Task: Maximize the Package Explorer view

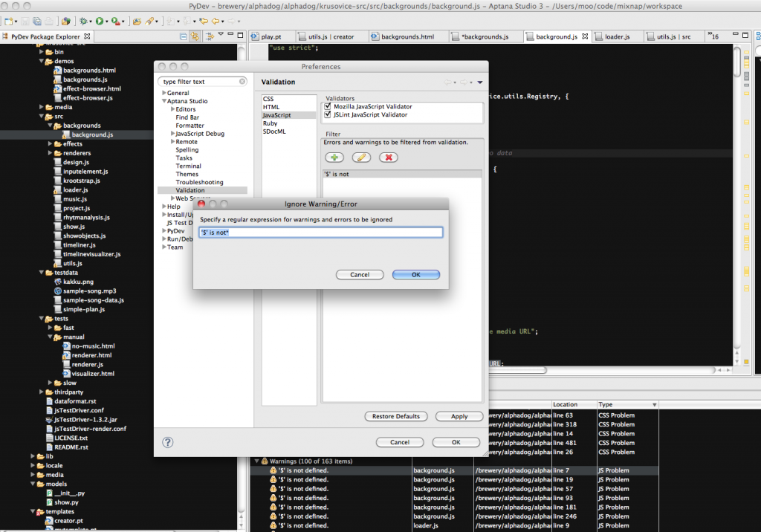Action: (x=240, y=35)
